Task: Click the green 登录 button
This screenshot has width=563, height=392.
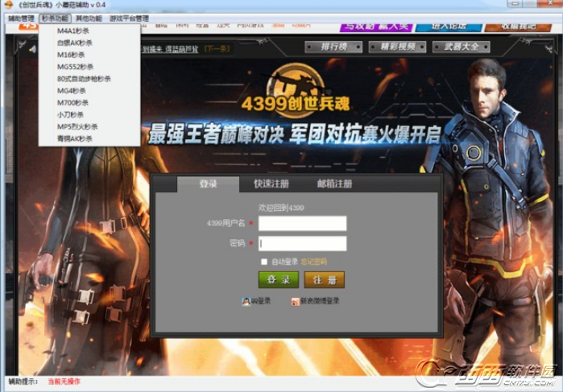Action: tap(278, 279)
